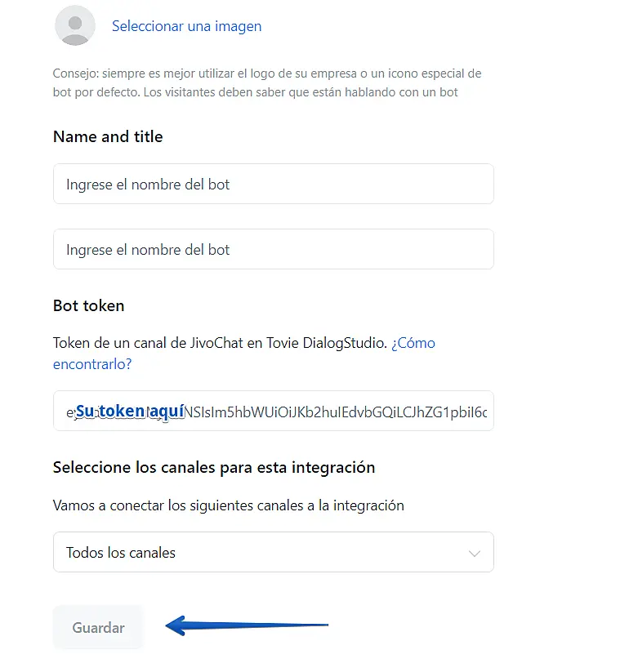Click the "Vamos a conectar los siguientes canales" text
Image resolution: width=629 pixels, height=672 pixels.
(228, 505)
